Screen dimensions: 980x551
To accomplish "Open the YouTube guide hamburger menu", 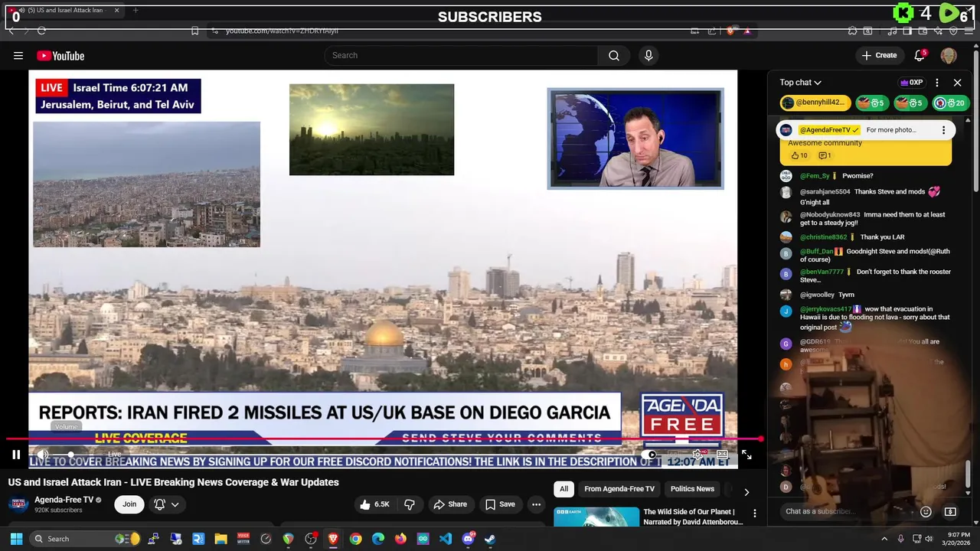I will pos(18,55).
